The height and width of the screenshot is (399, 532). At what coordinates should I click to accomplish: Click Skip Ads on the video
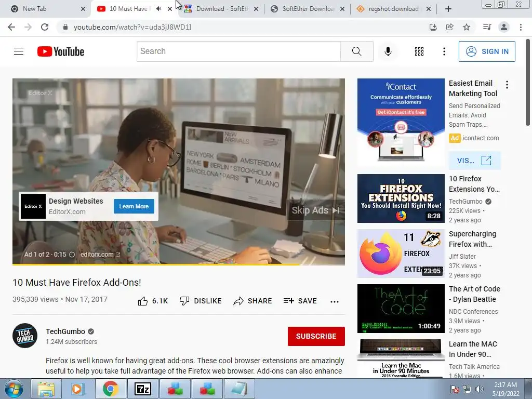coord(315,210)
